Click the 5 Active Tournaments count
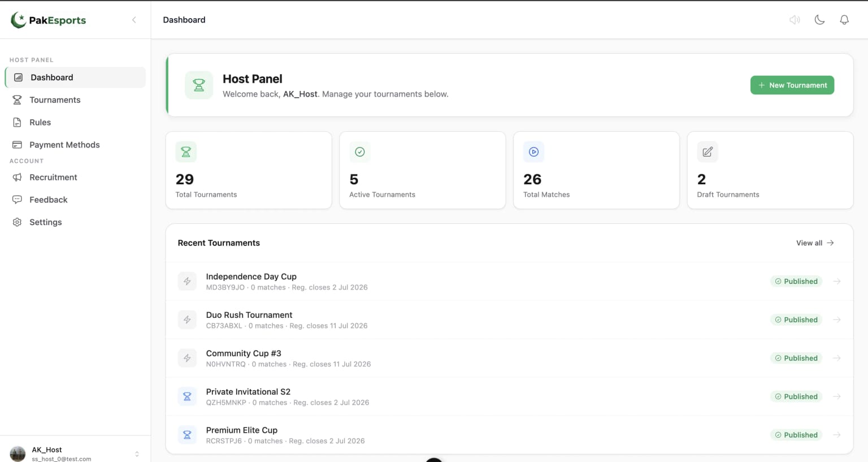 tap(354, 179)
